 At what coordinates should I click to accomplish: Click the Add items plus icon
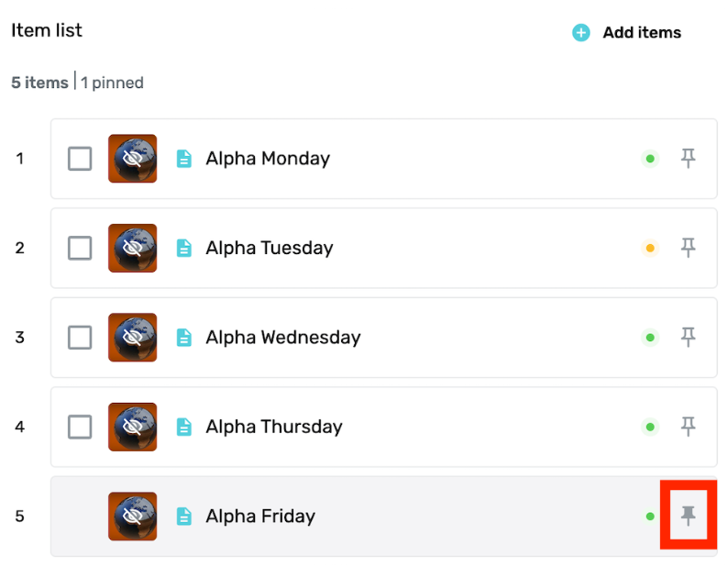click(x=580, y=32)
